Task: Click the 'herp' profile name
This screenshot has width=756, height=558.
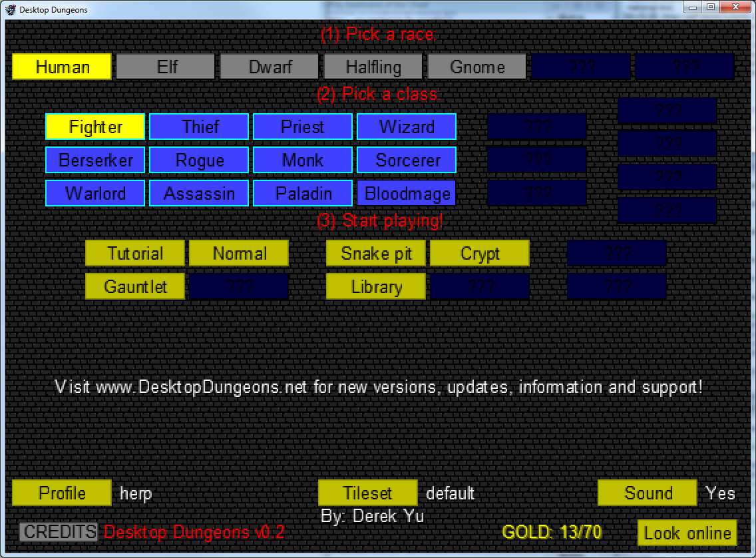Action: pos(136,494)
